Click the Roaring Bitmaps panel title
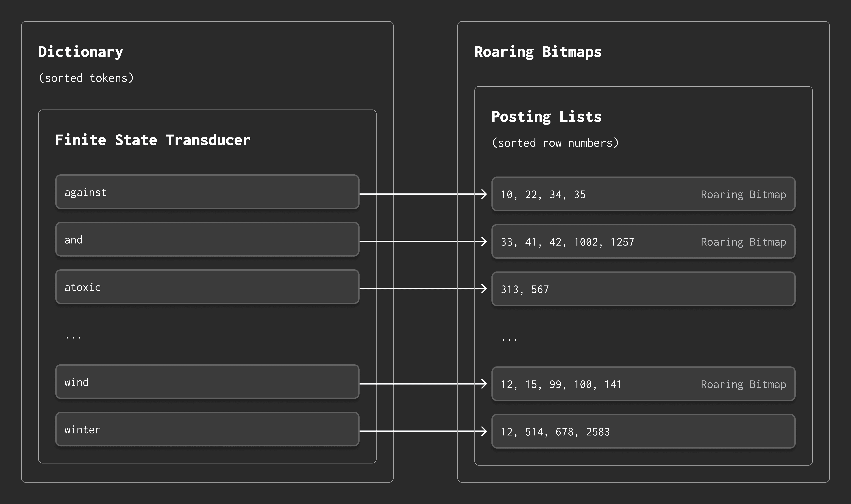The width and height of the screenshot is (851, 504). pos(538,52)
